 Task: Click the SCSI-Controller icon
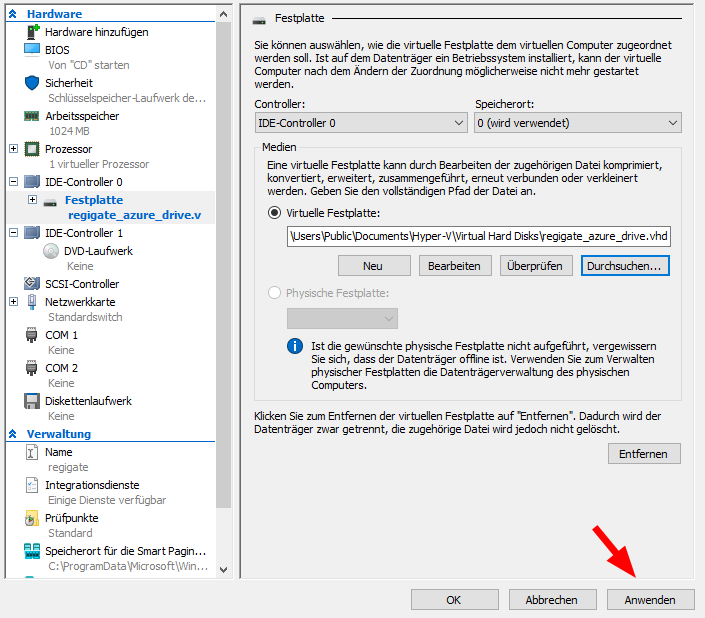tap(32, 283)
